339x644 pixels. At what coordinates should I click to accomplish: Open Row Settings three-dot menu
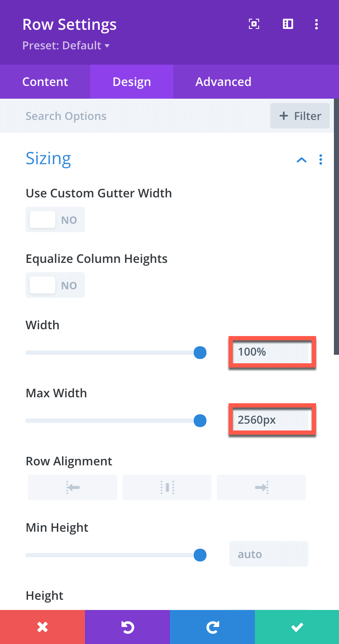pos(316,24)
